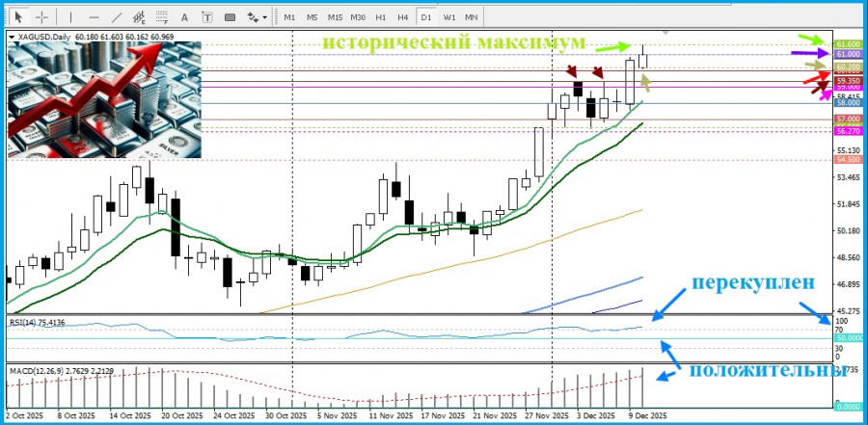This screenshot has height=425, width=868.
Task: Click the 14 Oct 2025 date label
Action: pyautogui.click(x=130, y=415)
